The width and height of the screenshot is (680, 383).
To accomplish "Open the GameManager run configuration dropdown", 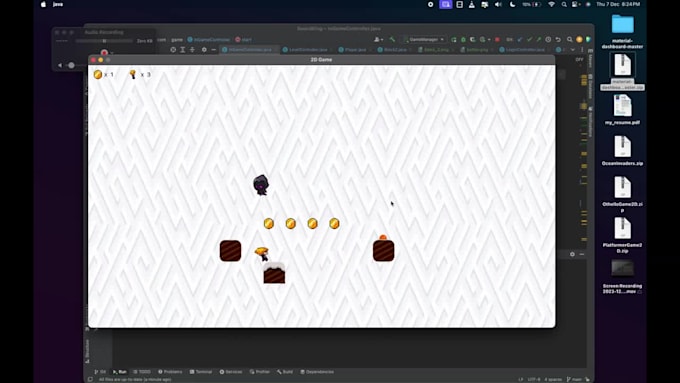I will (x=424, y=39).
